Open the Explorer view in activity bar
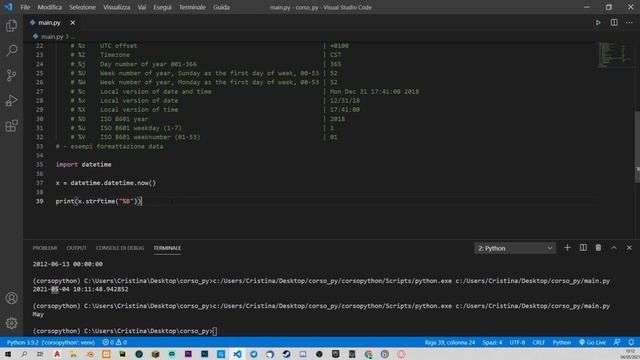This screenshot has width=640, height=360. [x=11, y=26]
